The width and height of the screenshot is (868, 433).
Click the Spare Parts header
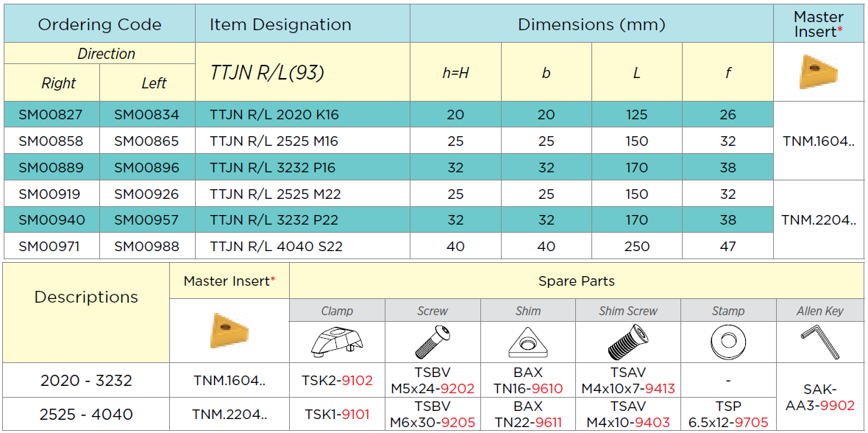(576, 281)
